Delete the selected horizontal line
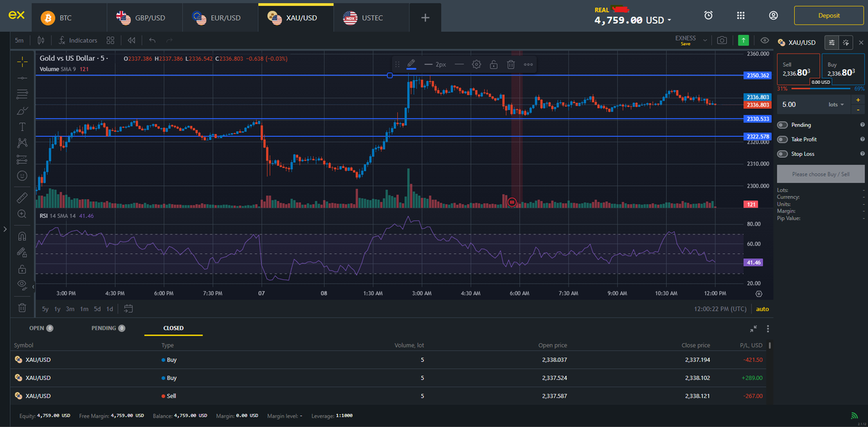The height and width of the screenshot is (427, 868). 511,64
